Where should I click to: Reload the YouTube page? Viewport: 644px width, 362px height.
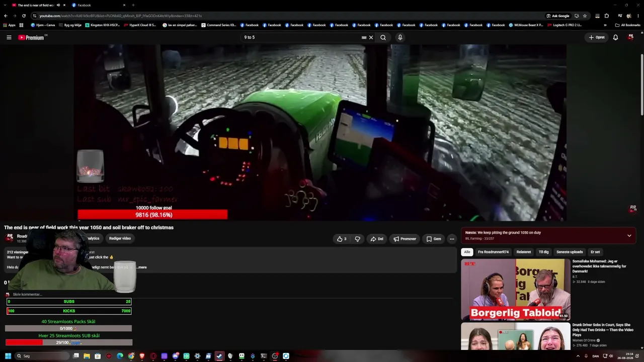[x=24, y=16]
